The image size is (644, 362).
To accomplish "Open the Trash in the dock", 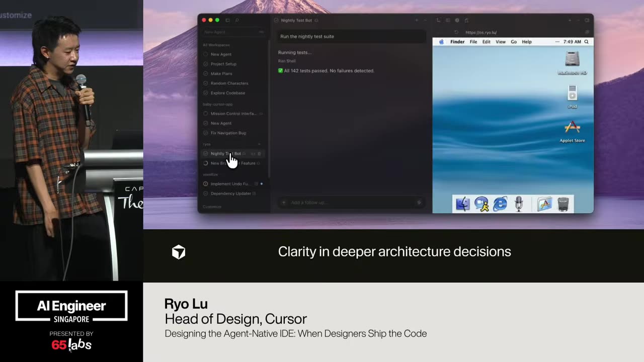I will (x=563, y=204).
